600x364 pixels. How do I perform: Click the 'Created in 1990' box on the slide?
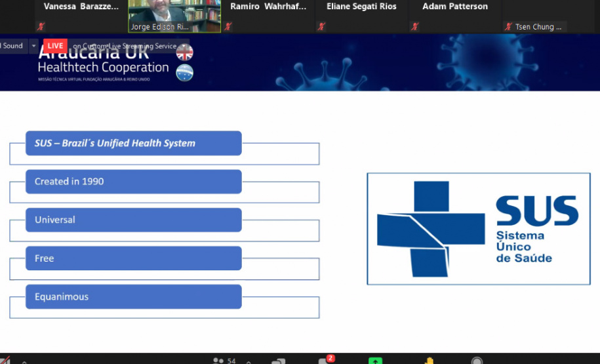tap(134, 182)
